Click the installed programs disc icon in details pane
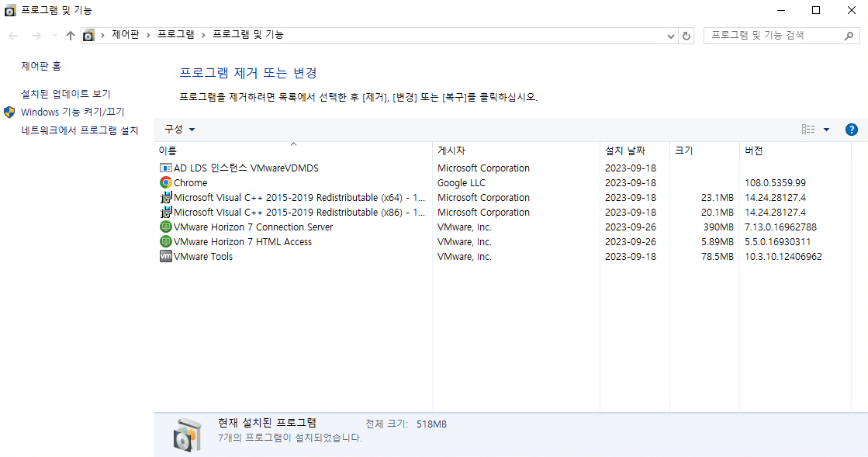Image resolution: width=868 pixels, height=457 pixels. pos(188,434)
